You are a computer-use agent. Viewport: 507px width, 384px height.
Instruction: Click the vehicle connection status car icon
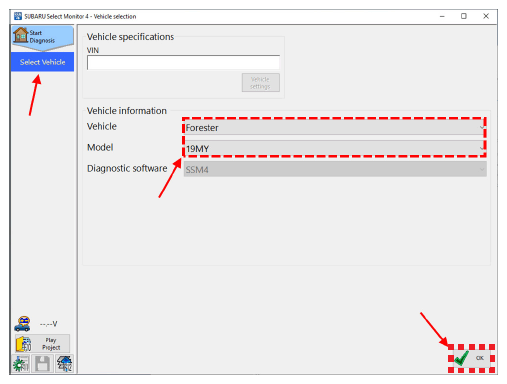(22, 324)
